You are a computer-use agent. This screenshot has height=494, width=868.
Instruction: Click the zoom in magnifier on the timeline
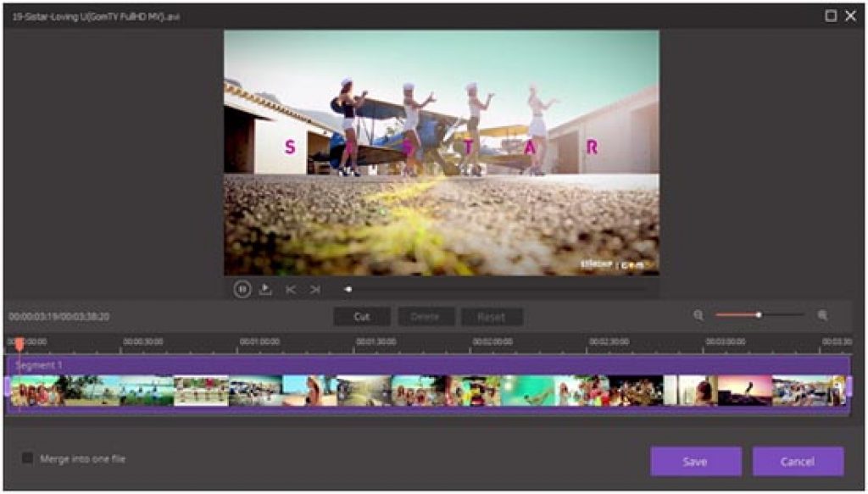[821, 314]
